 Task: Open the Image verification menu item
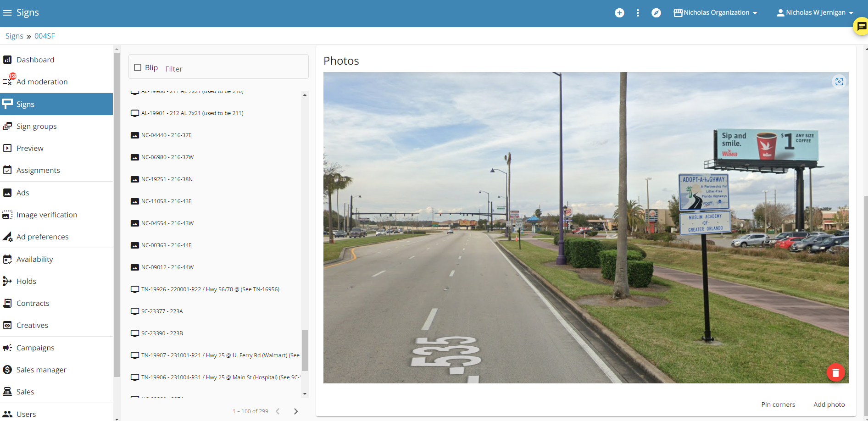pyautogui.click(x=56, y=215)
